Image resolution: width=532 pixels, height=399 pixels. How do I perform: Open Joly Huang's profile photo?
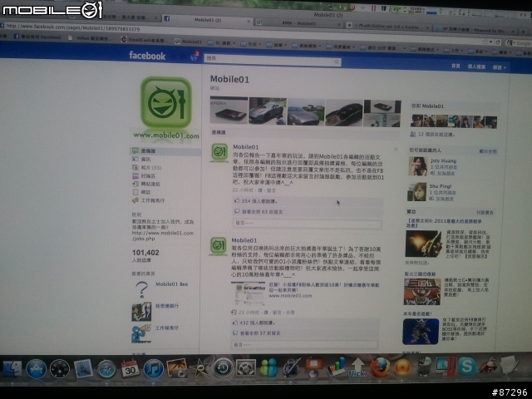417,166
